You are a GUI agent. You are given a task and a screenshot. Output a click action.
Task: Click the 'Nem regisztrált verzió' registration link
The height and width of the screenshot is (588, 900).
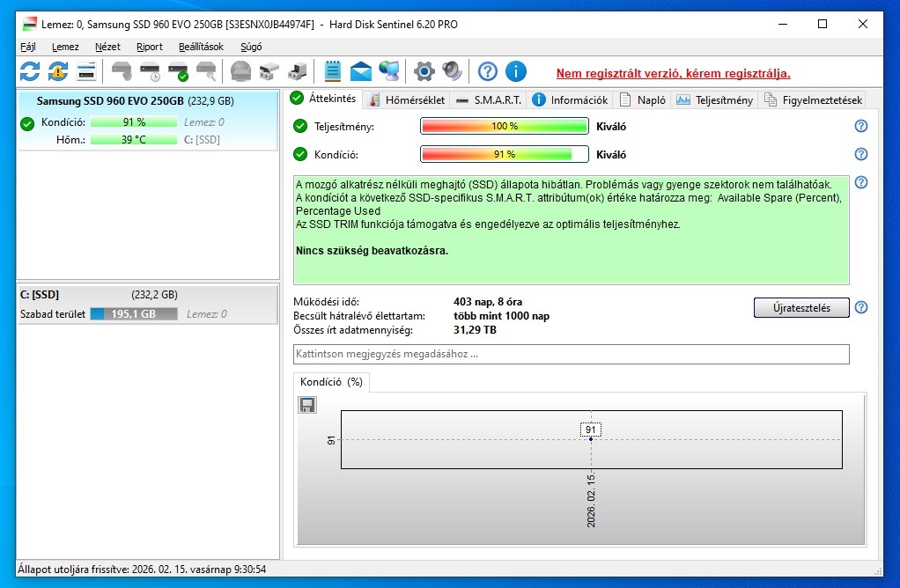(x=674, y=73)
